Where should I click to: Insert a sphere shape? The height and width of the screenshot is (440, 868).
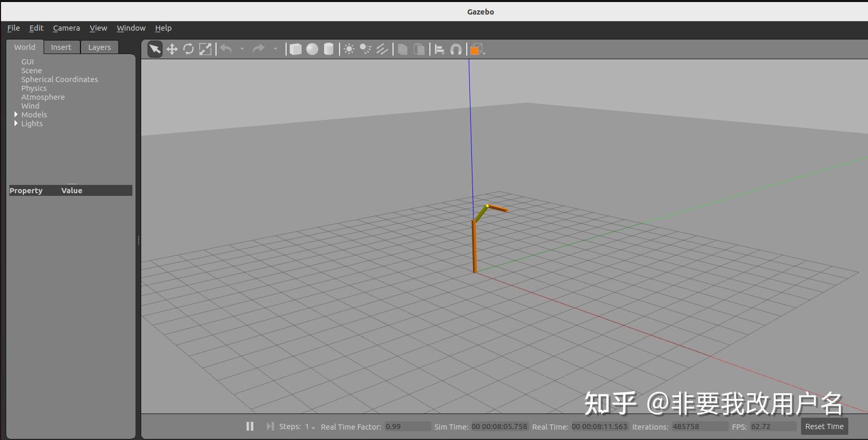pyautogui.click(x=312, y=49)
